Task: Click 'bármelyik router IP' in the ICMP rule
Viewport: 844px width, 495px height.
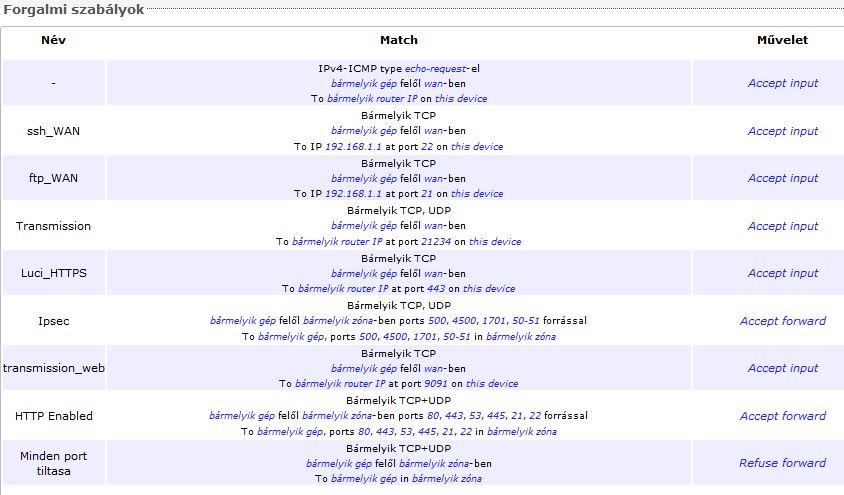Action: click(372, 98)
